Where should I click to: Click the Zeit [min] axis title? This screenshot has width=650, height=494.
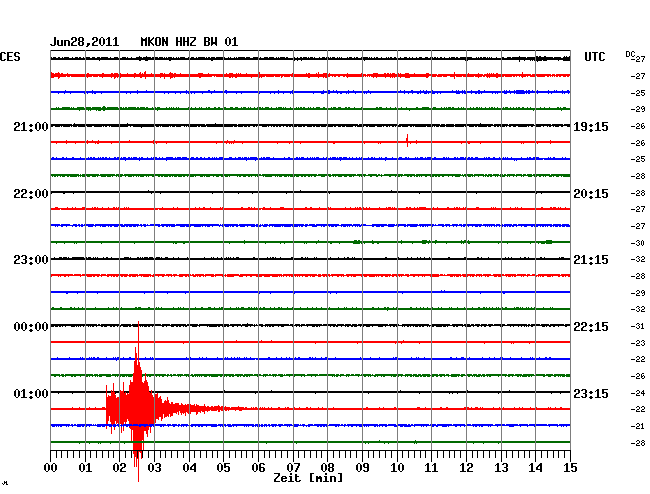(x=308, y=478)
